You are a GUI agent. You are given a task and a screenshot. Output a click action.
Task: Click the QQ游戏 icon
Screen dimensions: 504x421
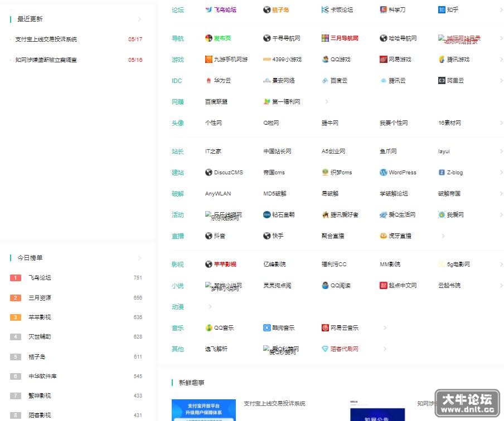[x=325, y=60]
